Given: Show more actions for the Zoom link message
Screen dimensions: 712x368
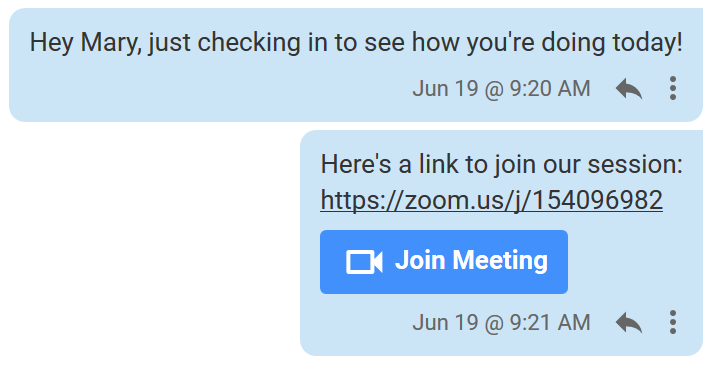Looking at the screenshot, I should [x=672, y=323].
